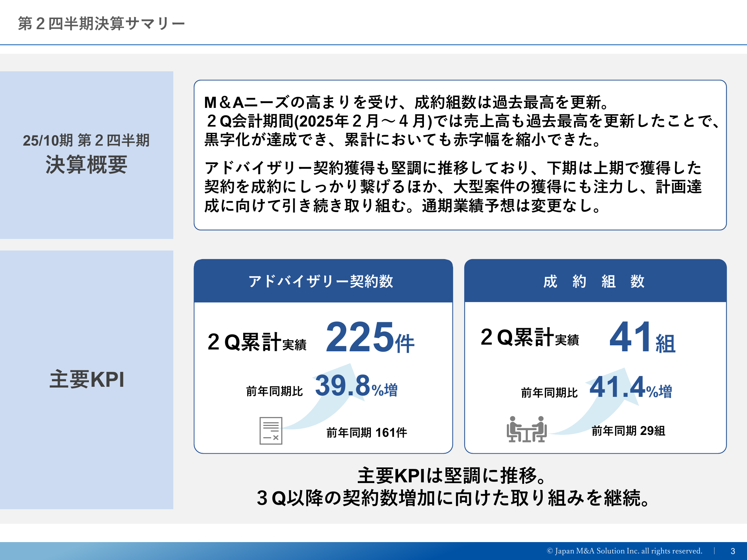Click the line starting アドバイザリー契約獲得も堅調
747x560 pixels.
[453, 168]
